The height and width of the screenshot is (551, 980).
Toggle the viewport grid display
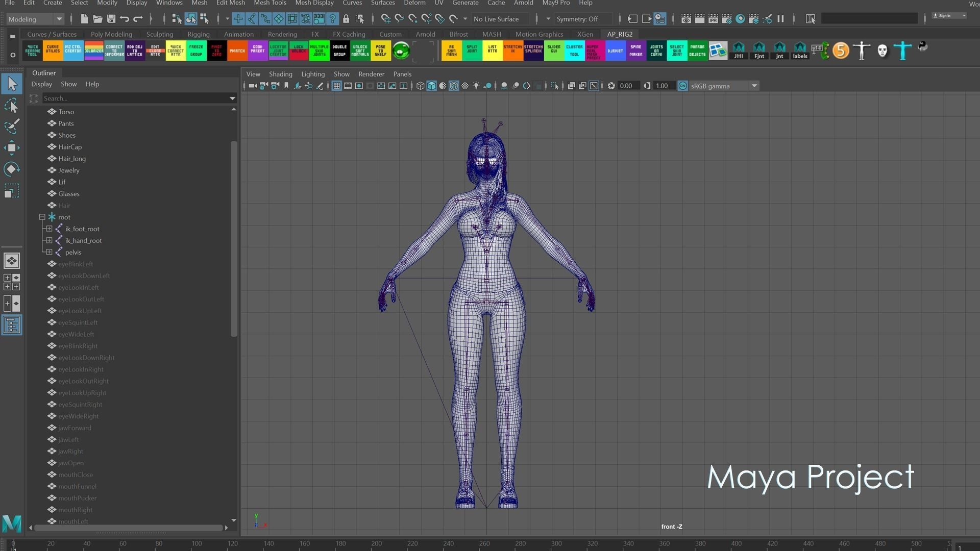336,86
